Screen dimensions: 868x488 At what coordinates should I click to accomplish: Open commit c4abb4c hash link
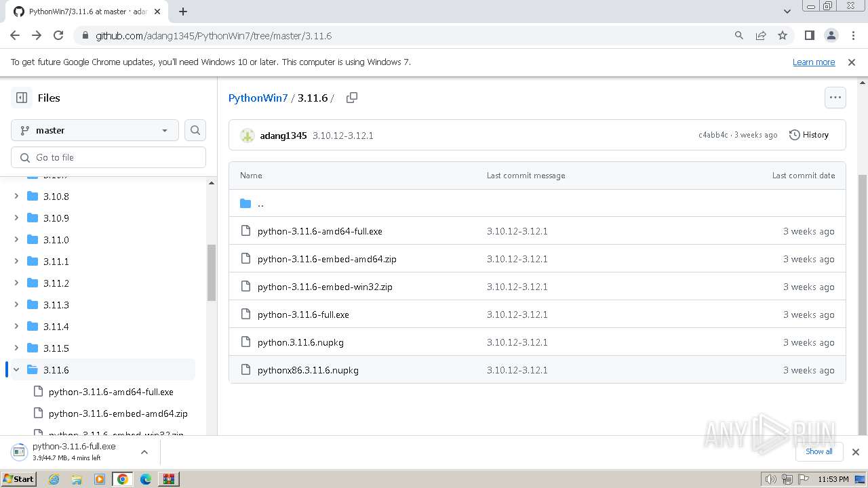pyautogui.click(x=713, y=135)
